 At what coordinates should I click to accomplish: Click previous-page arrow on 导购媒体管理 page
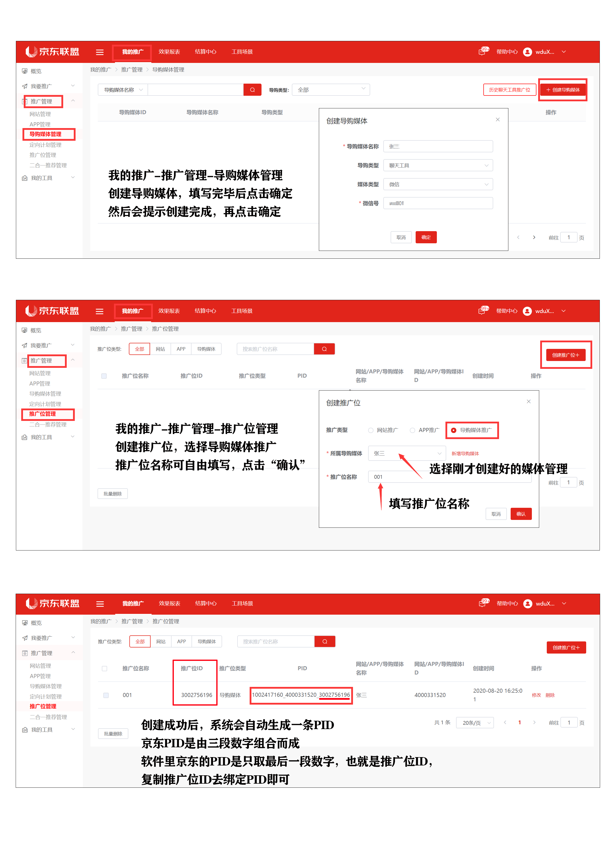pos(518,237)
